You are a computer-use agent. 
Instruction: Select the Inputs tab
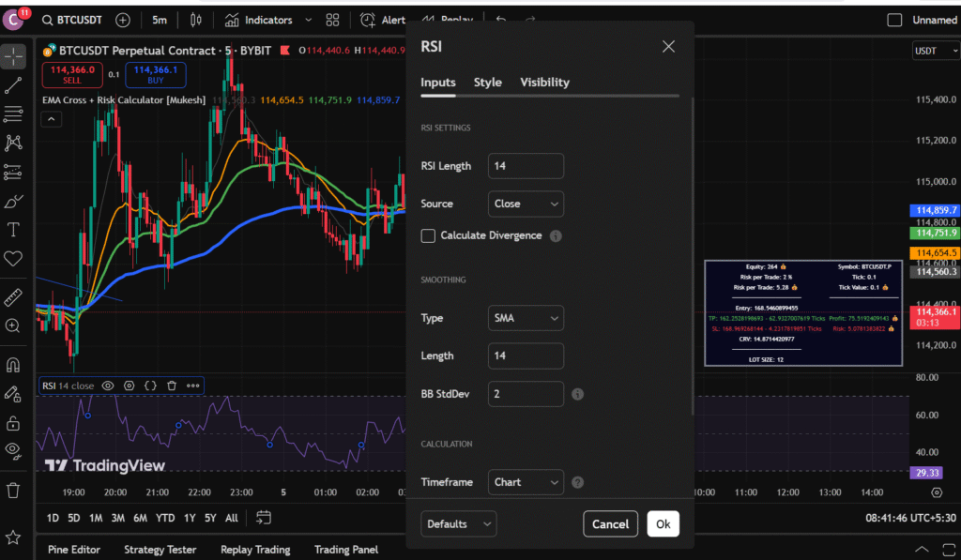[x=438, y=83]
